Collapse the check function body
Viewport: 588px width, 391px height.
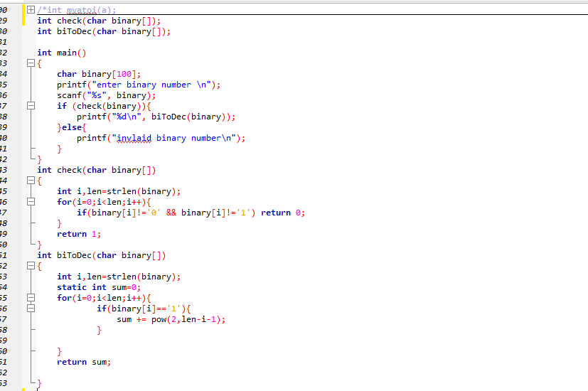pos(30,181)
